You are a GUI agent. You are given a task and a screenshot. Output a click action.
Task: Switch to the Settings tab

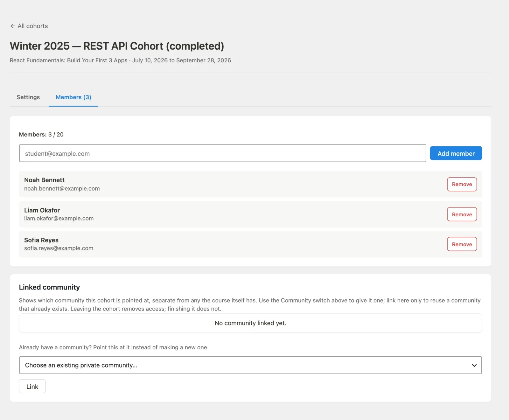click(x=28, y=97)
